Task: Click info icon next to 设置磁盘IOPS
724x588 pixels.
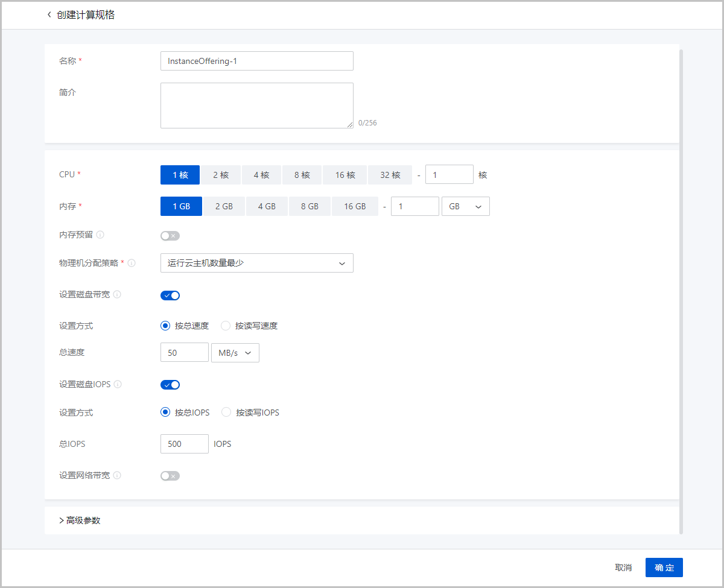Action: point(118,384)
